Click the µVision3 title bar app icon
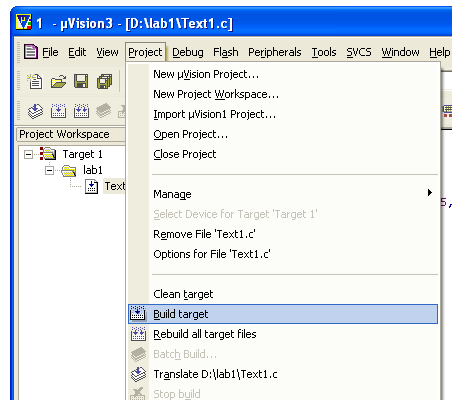This screenshot has width=452, height=400. pos(23,22)
